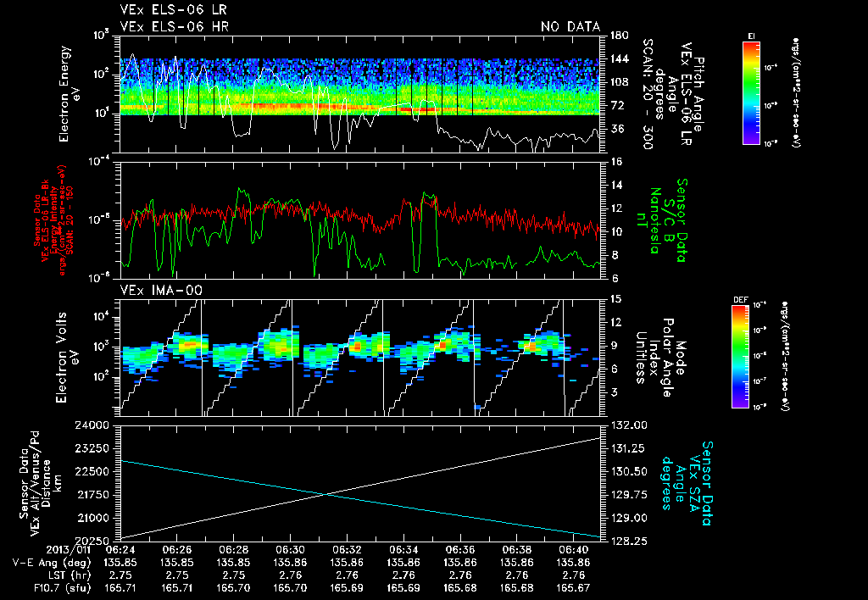Image resolution: width=868 pixels, height=600 pixels.
Task: Click the 'Polar Angle' axis label
Action: point(667,358)
